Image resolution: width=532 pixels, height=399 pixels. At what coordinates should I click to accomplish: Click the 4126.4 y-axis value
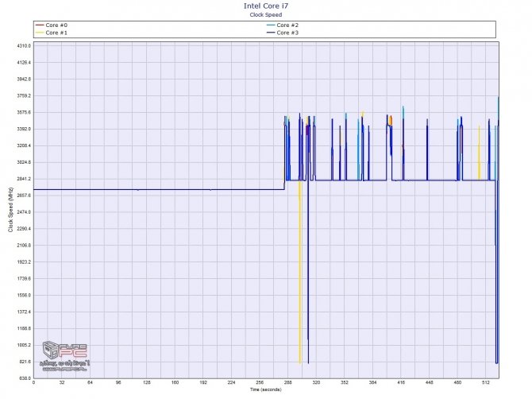tap(24, 63)
